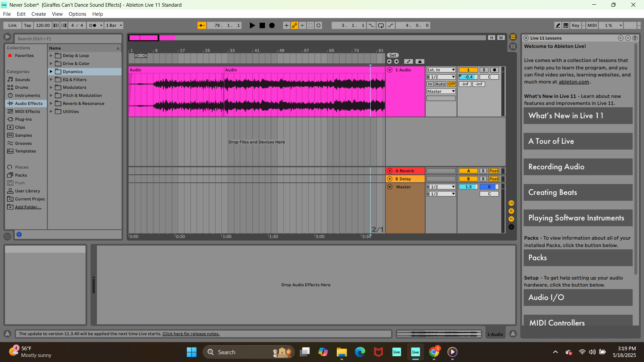Image resolution: width=644 pixels, height=362 pixels.
Task: Solo the 1 Audio track
Action: click(x=484, y=70)
